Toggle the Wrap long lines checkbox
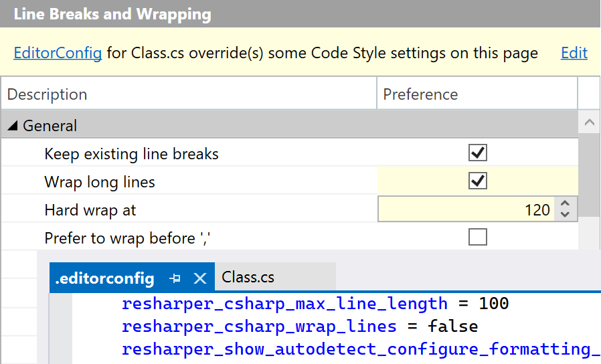This screenshot has height=364, width=601. tap(477, 181)
